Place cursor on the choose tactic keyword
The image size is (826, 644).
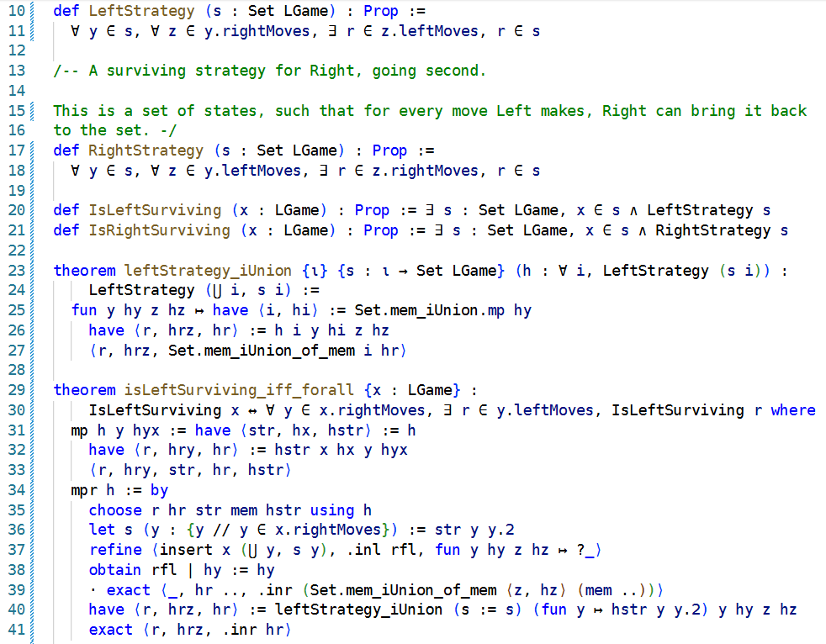(x=115, y=509)
